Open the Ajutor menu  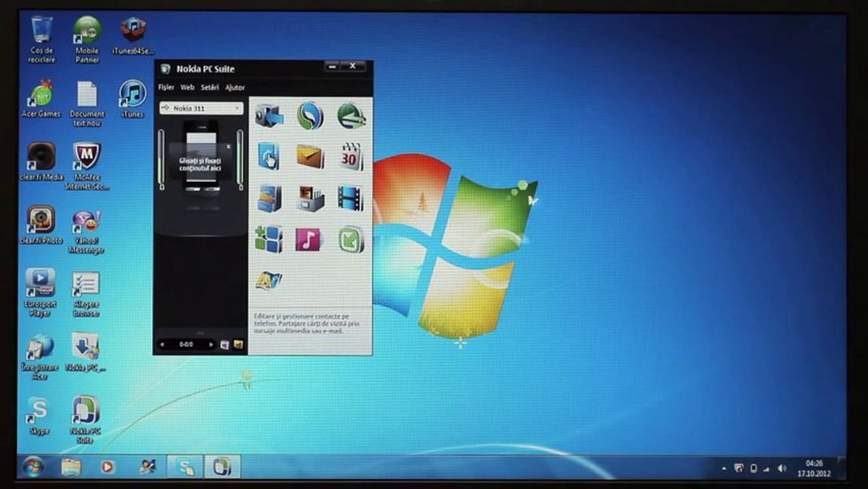pos(235,88)
